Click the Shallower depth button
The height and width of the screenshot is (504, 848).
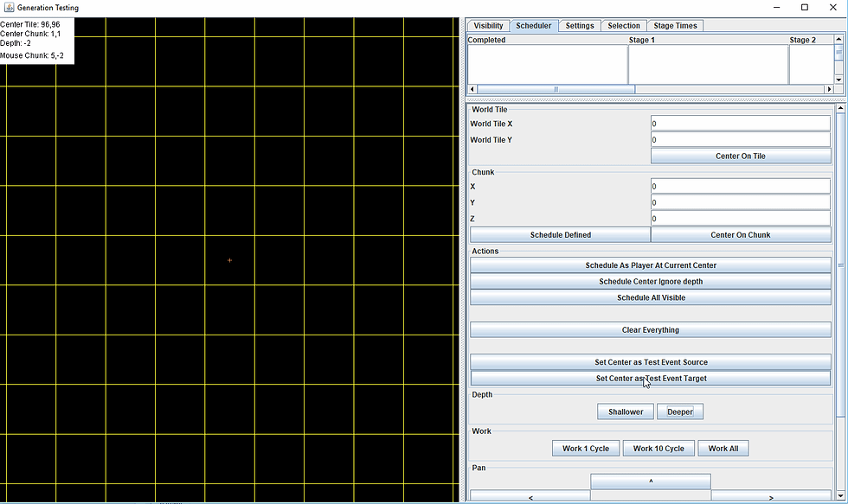pos(626,411)
